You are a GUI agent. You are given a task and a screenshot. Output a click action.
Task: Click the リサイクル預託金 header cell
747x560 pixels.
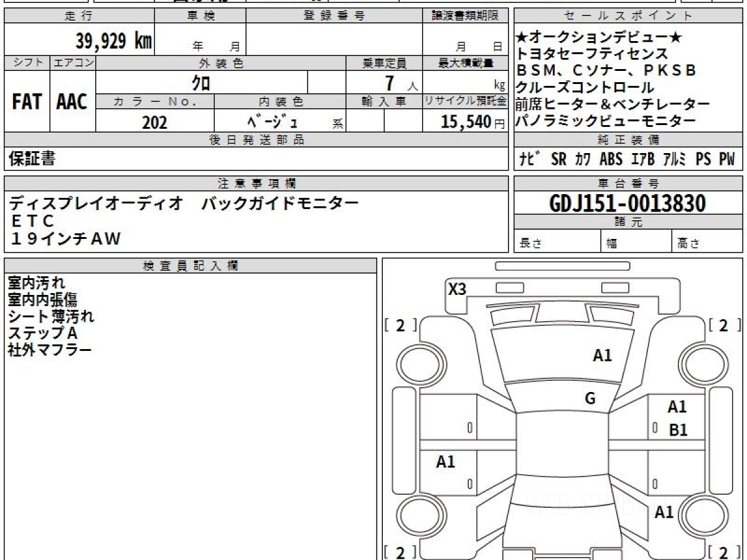coord(465,101)
